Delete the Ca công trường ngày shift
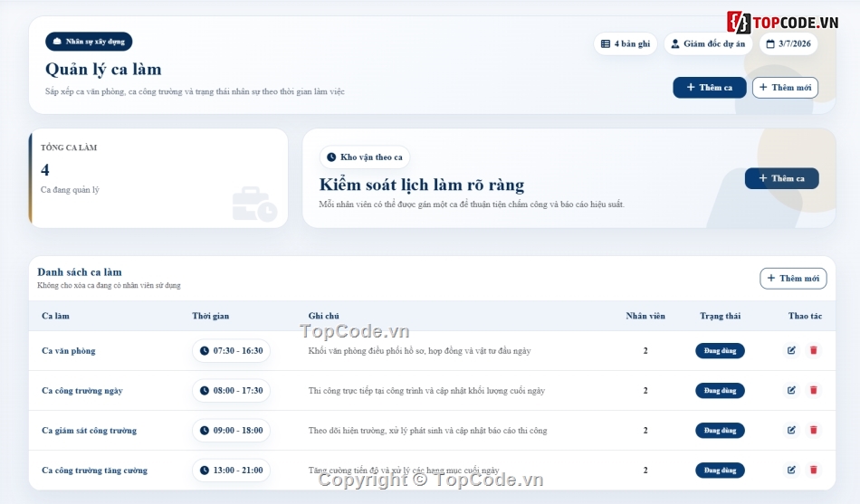The height and width of the screenshot is (504, 860). [x=814, y=391]
